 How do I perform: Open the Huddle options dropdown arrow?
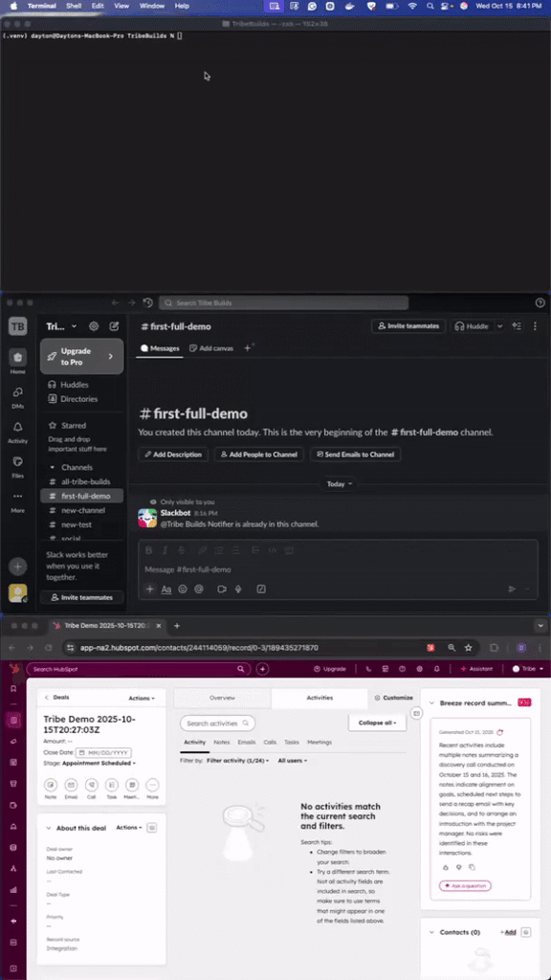point(499,326)
